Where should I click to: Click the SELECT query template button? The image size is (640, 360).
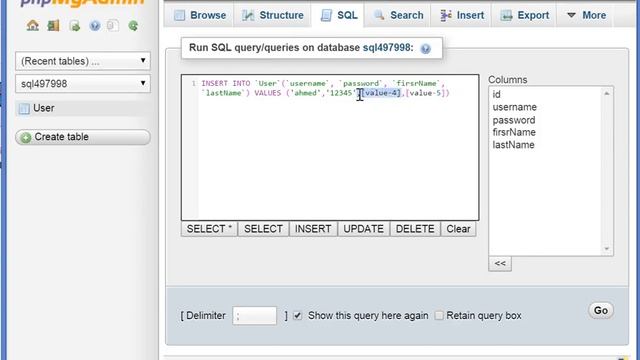263,229
